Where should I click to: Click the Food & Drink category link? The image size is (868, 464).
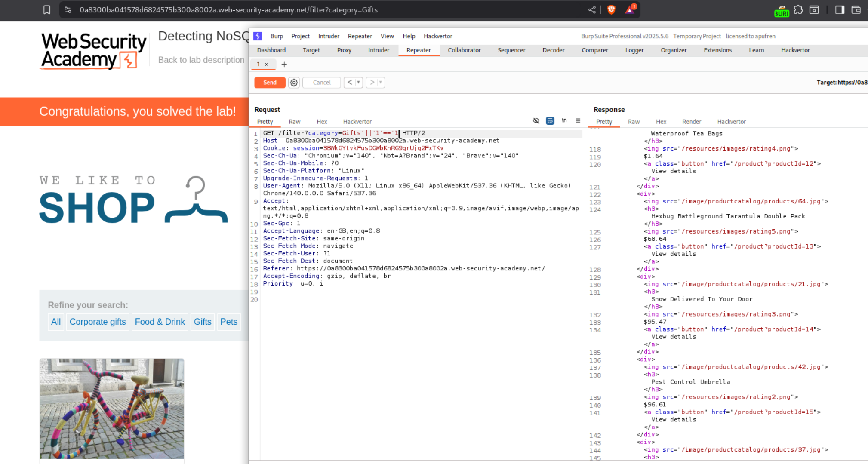point(160,322)
